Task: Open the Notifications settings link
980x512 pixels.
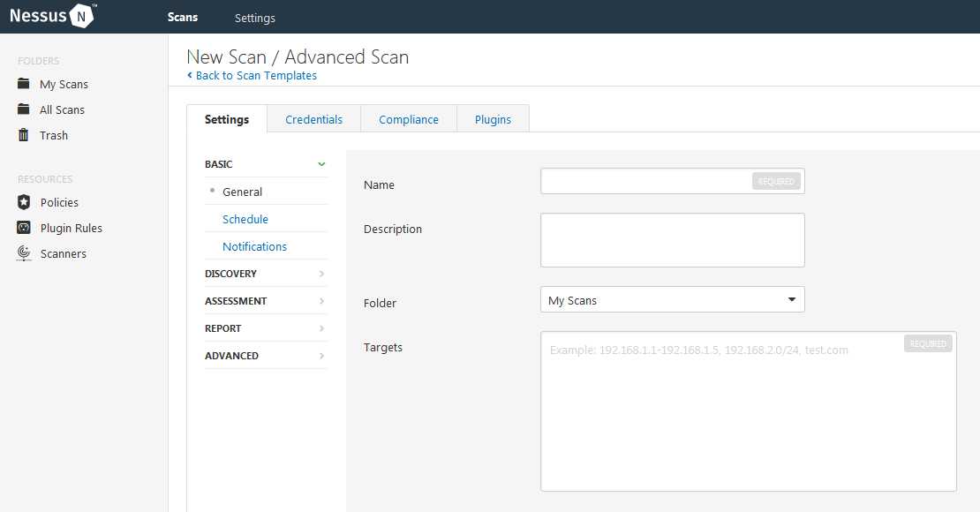Action: pos(254,246)
